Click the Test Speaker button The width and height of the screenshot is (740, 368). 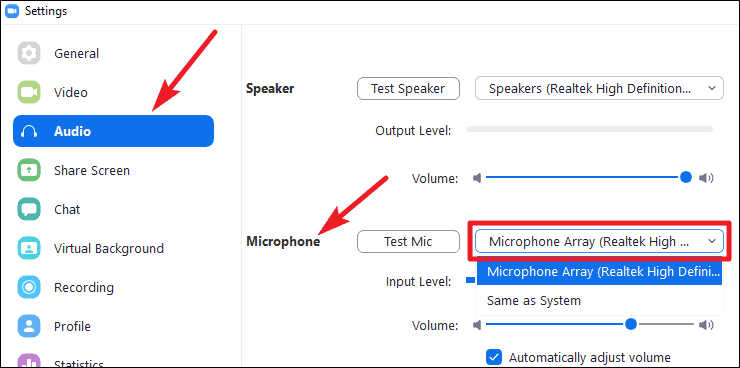408,88
